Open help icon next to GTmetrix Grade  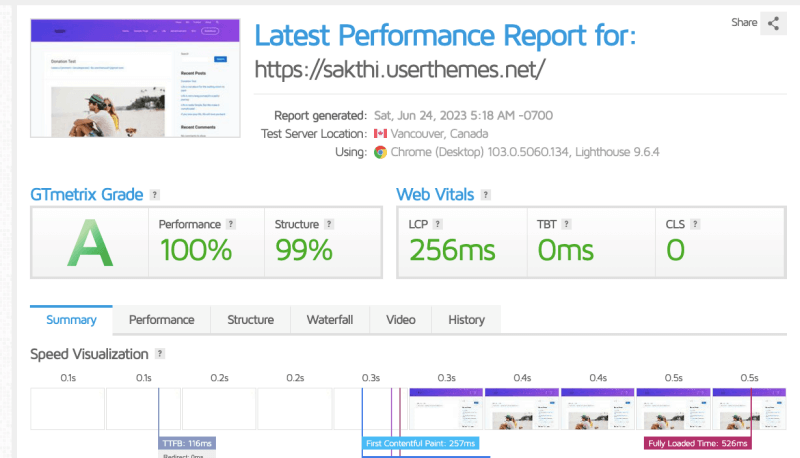click(x=155, y=195)
